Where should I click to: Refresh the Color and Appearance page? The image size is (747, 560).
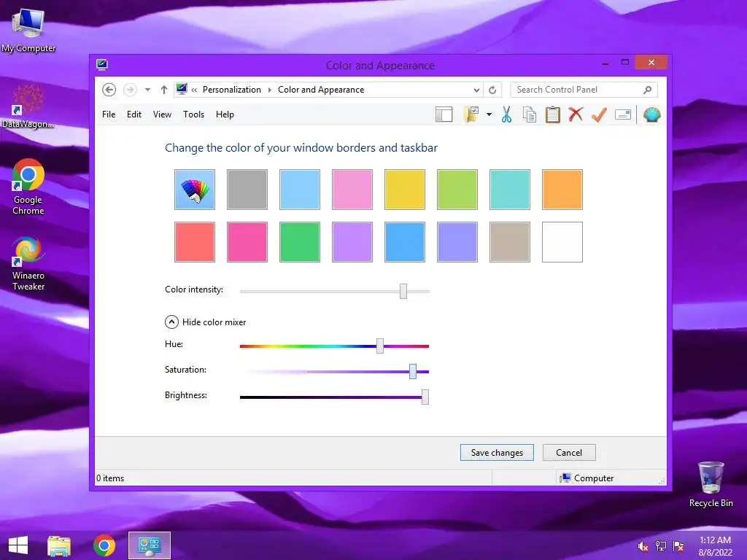coord(492,90)
